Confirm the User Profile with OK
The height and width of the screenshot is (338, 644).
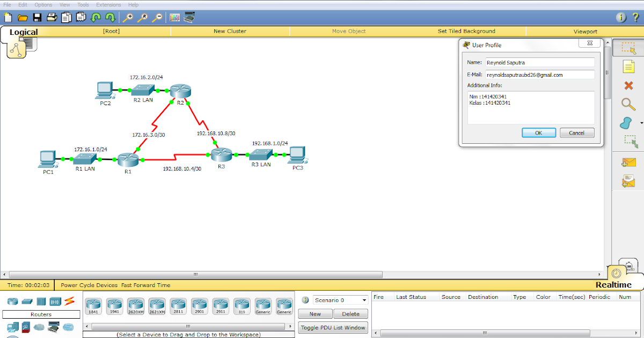point(538,133)
